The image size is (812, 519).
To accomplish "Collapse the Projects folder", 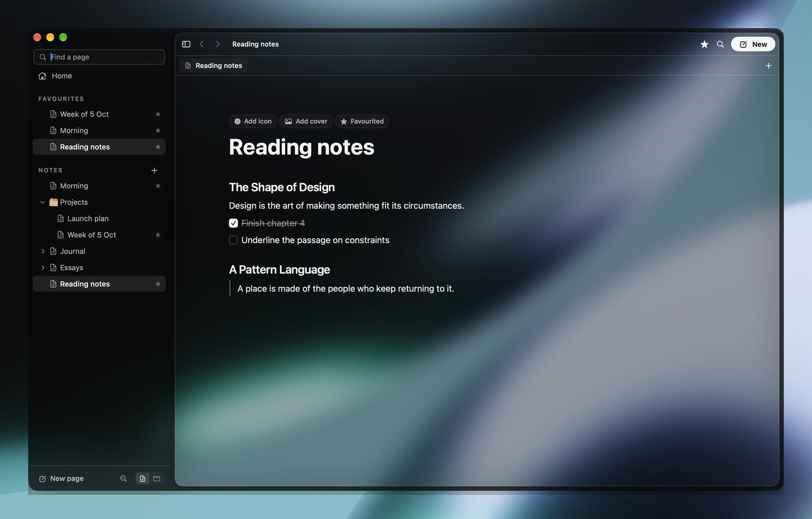I will pos(43,202).
